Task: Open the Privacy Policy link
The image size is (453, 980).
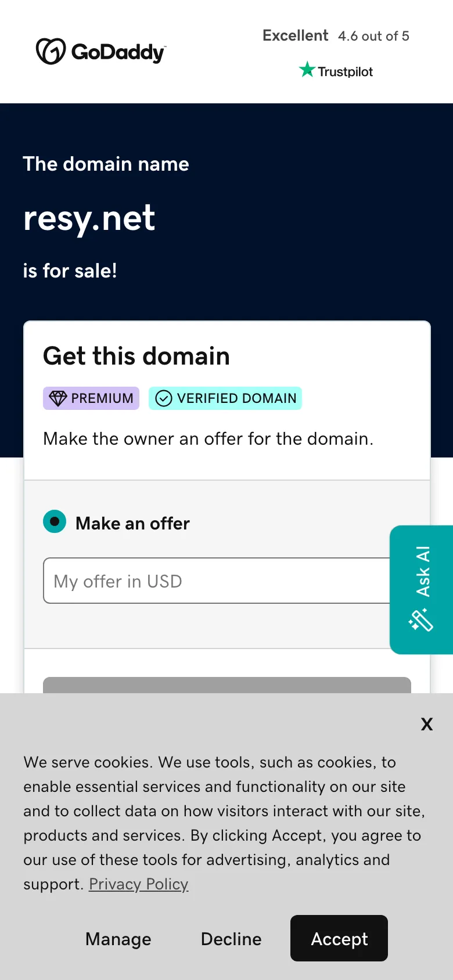Action: coord(138,884)
